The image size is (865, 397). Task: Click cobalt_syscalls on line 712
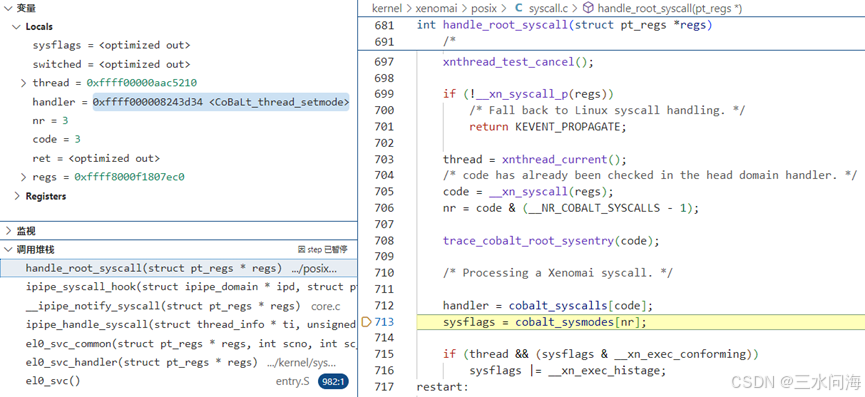tap(557, 305)
